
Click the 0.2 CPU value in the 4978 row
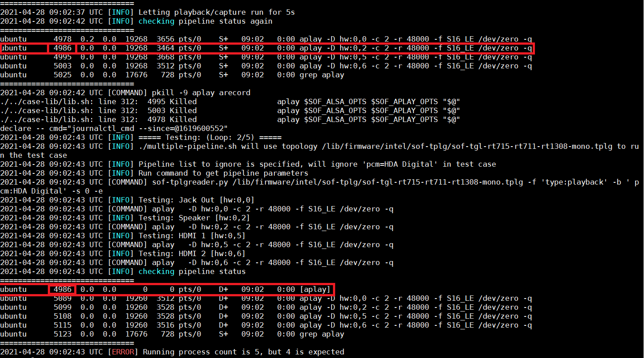pyautogui.click(x=87, y=39)
